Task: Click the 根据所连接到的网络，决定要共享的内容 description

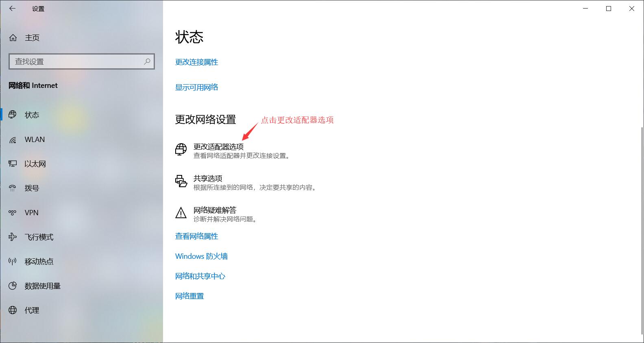Action: 255,188
